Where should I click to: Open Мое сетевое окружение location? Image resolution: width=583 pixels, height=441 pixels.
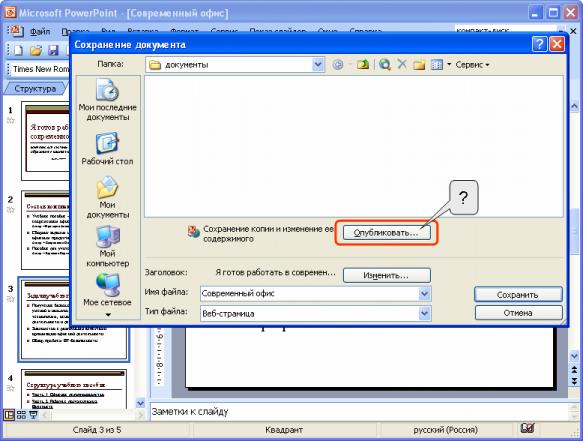[x=107, y=290]
